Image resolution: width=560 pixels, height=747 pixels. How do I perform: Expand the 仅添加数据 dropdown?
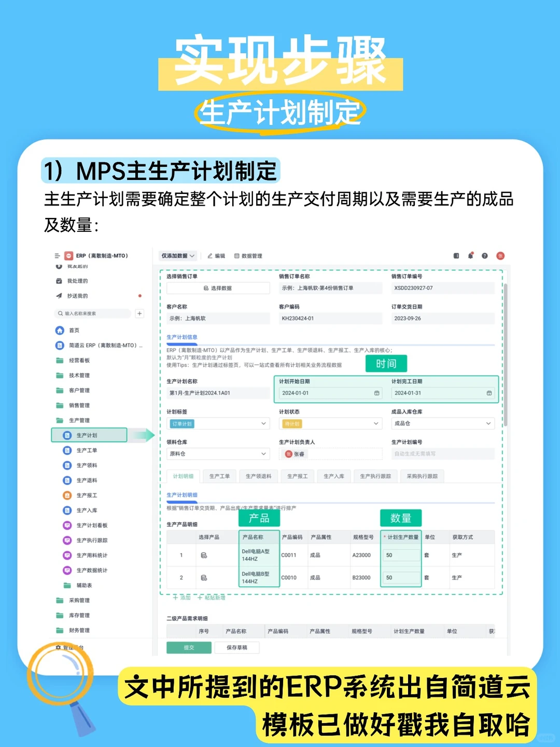(178, 256)
